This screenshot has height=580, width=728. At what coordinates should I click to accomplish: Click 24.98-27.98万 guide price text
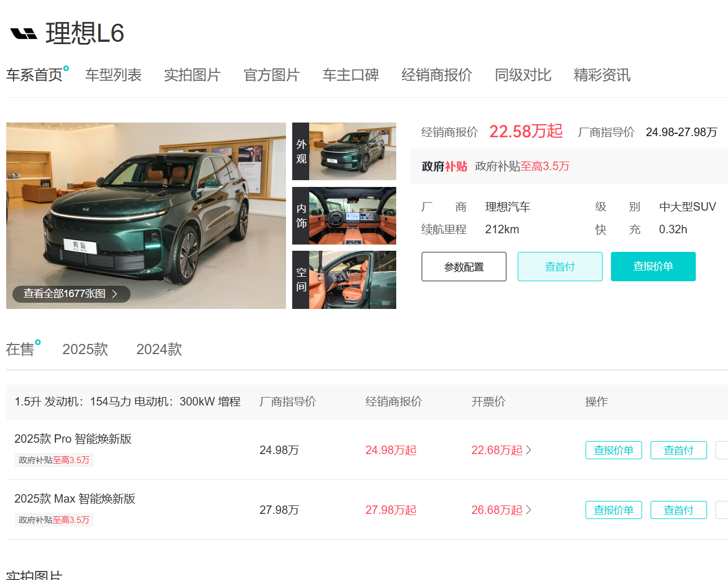click(x=682, y=132)
